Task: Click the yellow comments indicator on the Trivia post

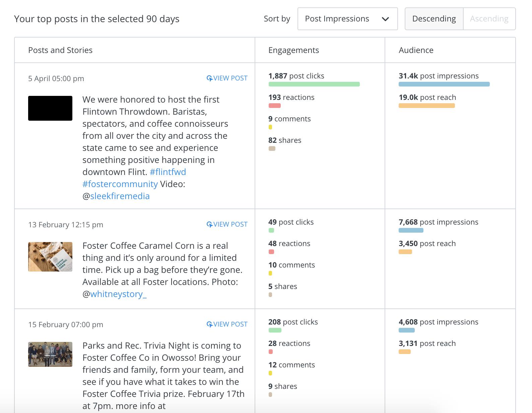Action: (x=270, y=373)
